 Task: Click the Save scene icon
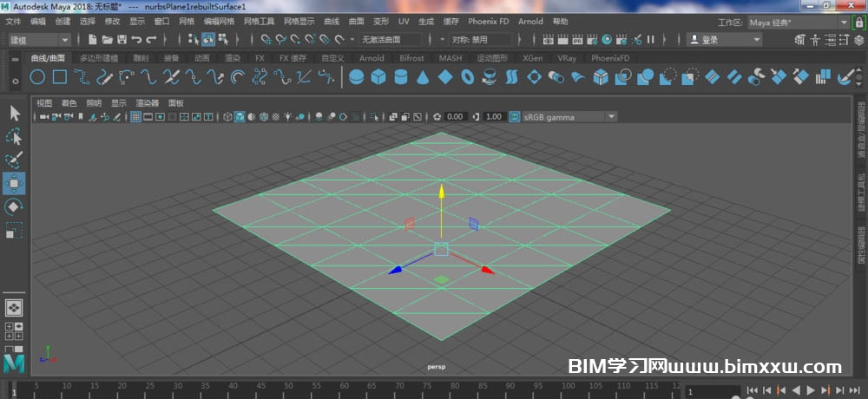click(122, 39)
